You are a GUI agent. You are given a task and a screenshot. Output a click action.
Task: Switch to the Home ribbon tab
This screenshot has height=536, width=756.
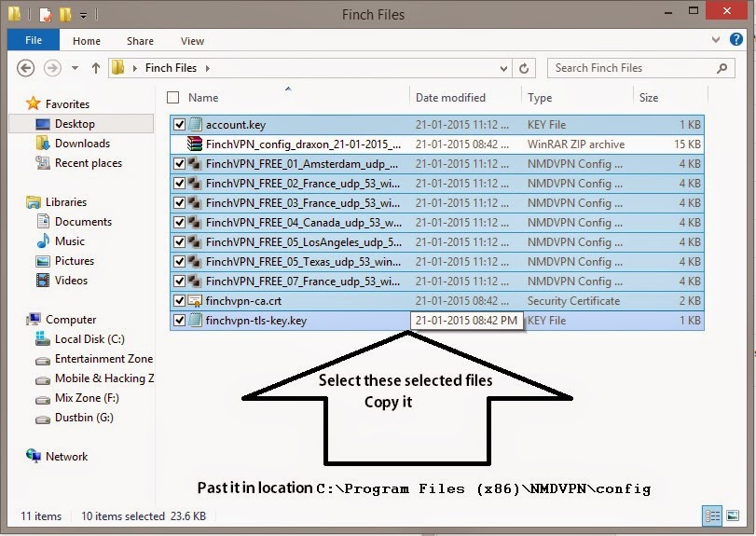[x=87, y=41]
